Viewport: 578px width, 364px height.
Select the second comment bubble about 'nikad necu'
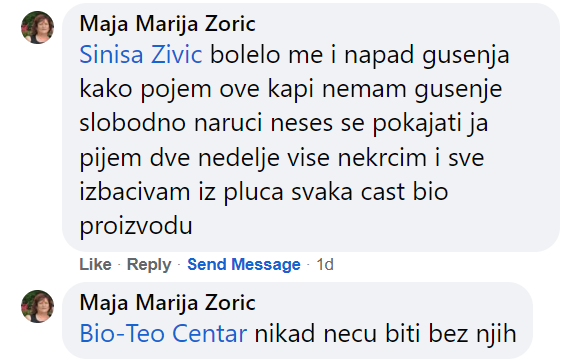(297, 320)
